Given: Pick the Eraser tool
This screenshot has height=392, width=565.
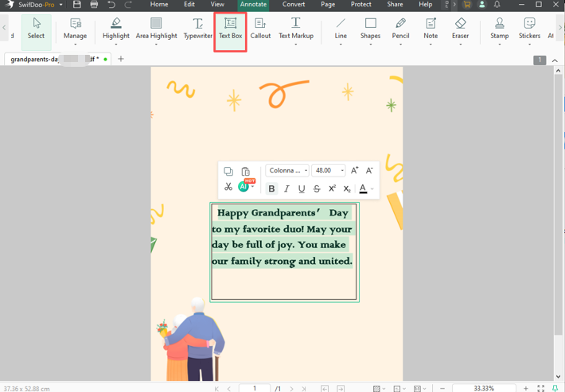Looking at the screenshot, I should click(460, 29).
